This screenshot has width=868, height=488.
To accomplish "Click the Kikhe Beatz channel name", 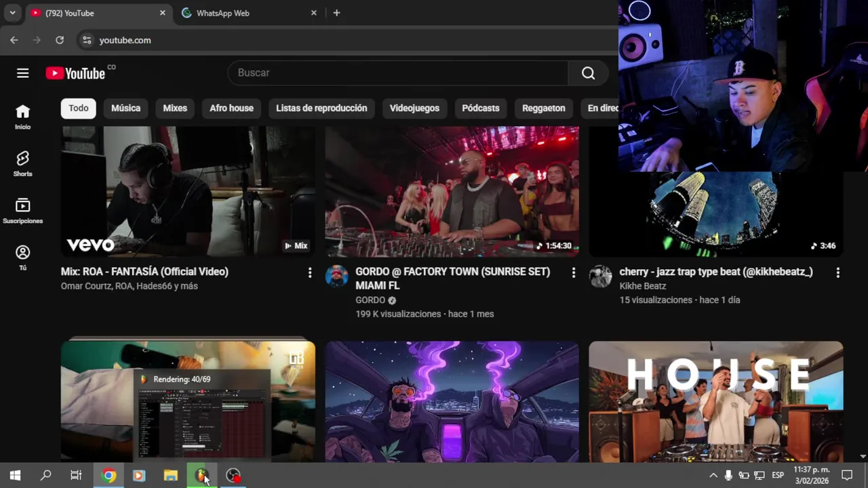I will coord(642,286).
